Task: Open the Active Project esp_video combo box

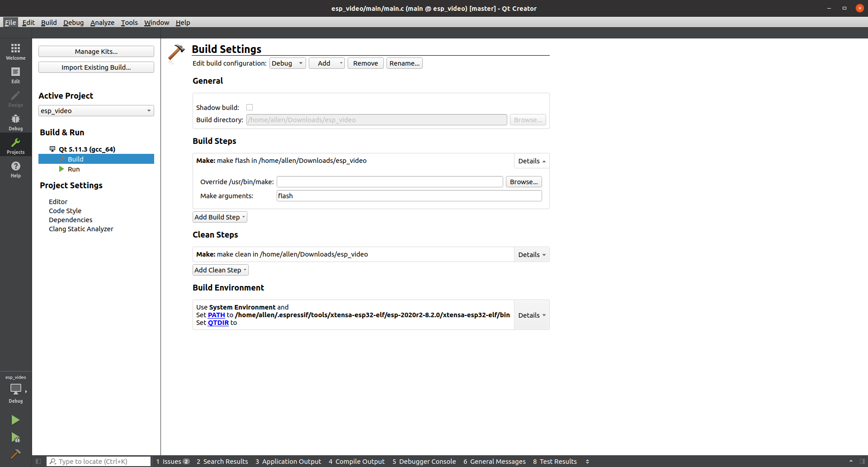Action: click(x=96, y=111)
